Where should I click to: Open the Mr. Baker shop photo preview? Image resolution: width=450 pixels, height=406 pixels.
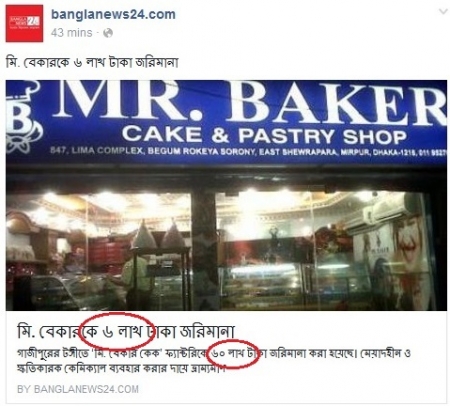(226, 195)
